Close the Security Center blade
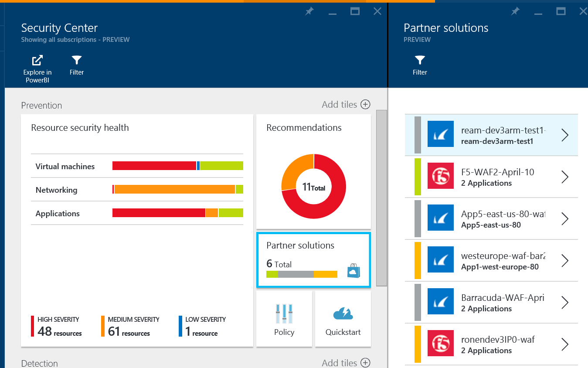 [377, 12]
